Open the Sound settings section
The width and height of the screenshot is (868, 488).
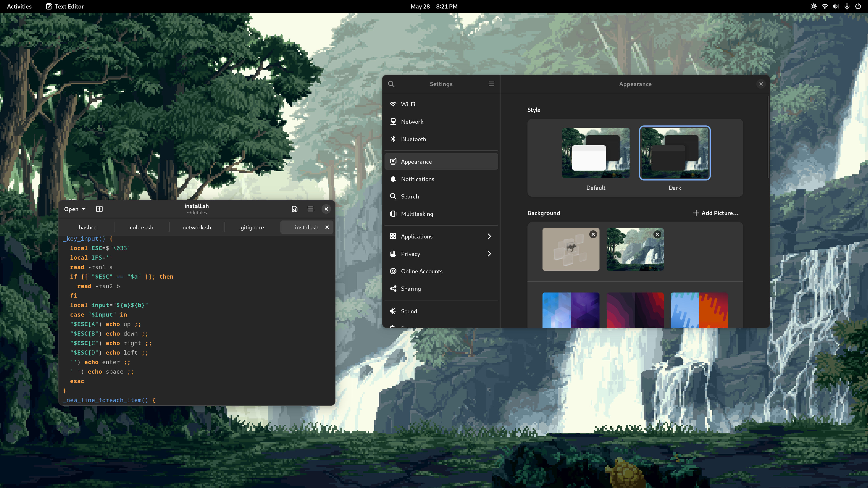point(409,311)
